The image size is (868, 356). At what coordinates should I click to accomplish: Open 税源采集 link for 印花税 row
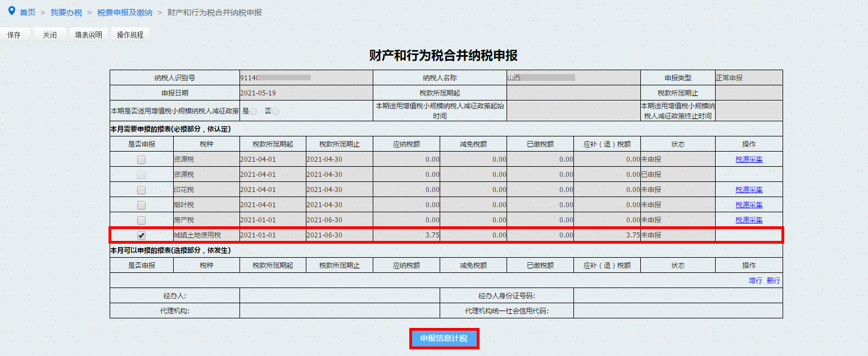click(x=749, y=190)
